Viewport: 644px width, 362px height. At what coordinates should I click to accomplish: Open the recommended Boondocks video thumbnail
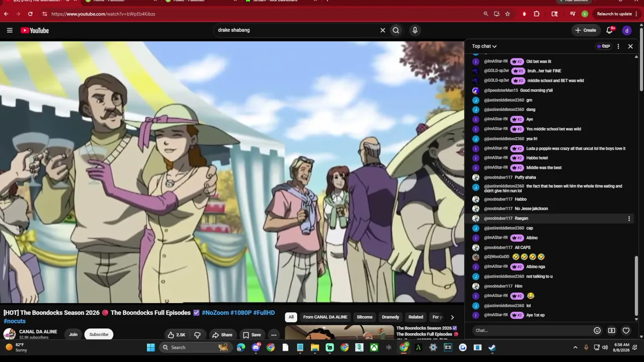(x=340, y=332)
